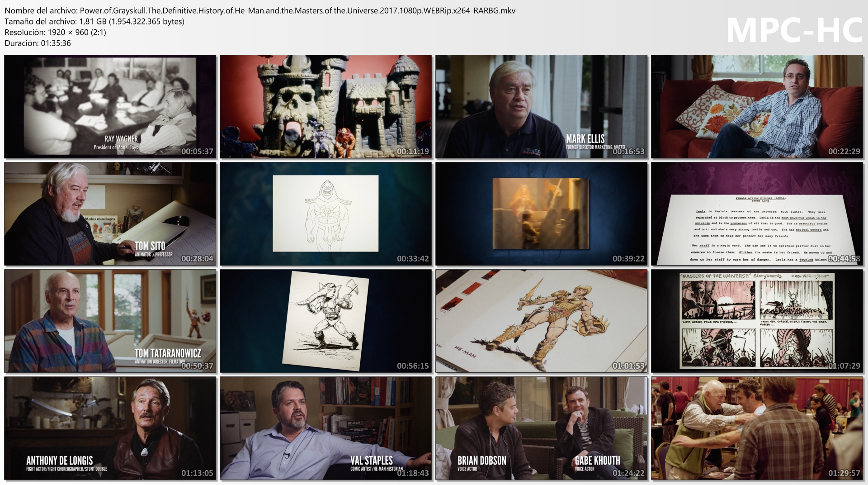This screenshot has width=868, height=485.
Task: Click the 'Resolución: 1920 × 960 (2:1)' text
Action: click(x=55, y=32)
